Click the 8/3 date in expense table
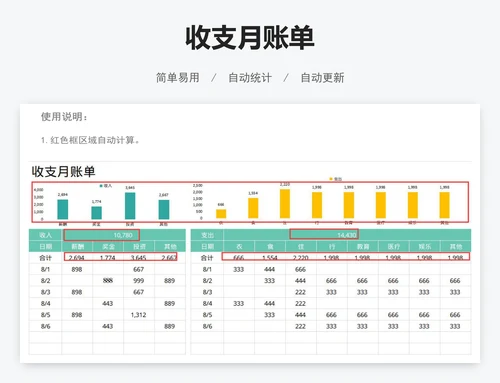The width and height of the screenshot is (500, 383). 207,292
